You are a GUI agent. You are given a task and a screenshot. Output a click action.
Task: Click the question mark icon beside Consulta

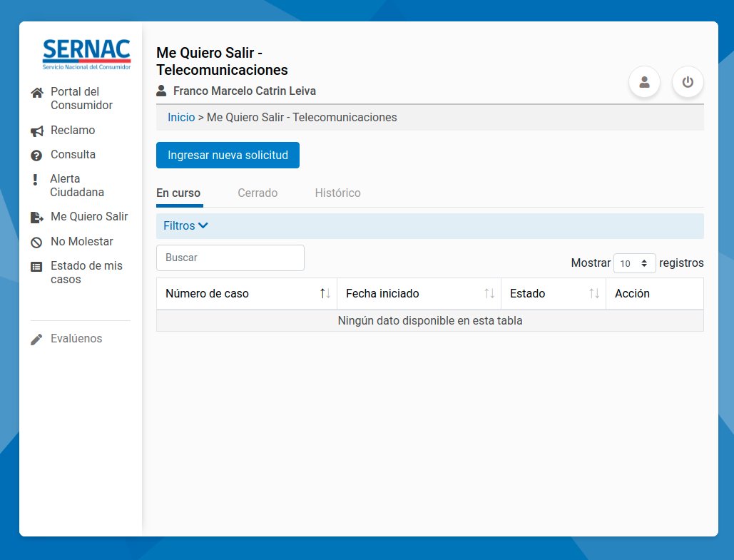click(x=36, y=156)
